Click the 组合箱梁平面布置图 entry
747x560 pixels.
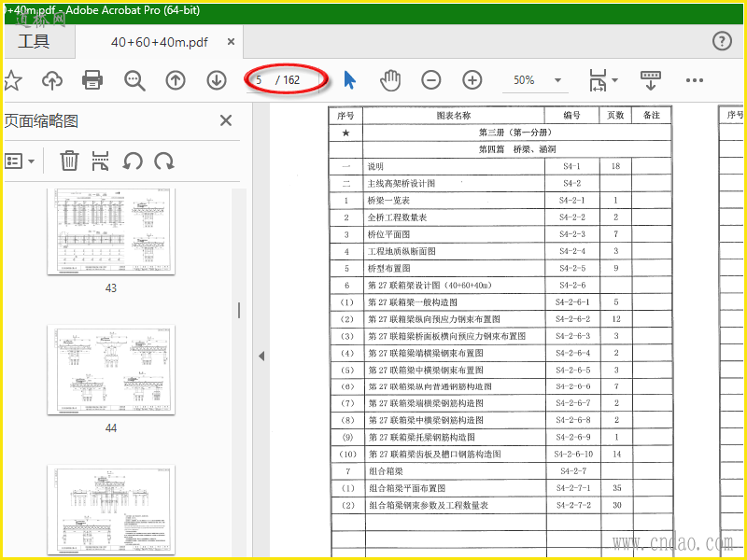pyautogui.click(x=407, y=488)
